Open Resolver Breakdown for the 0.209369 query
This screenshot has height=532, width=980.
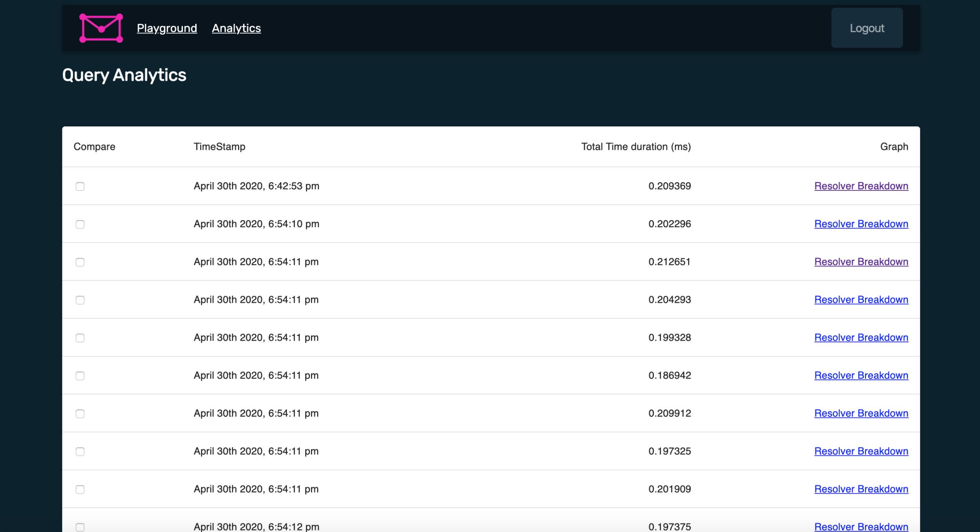click(861, 186)
